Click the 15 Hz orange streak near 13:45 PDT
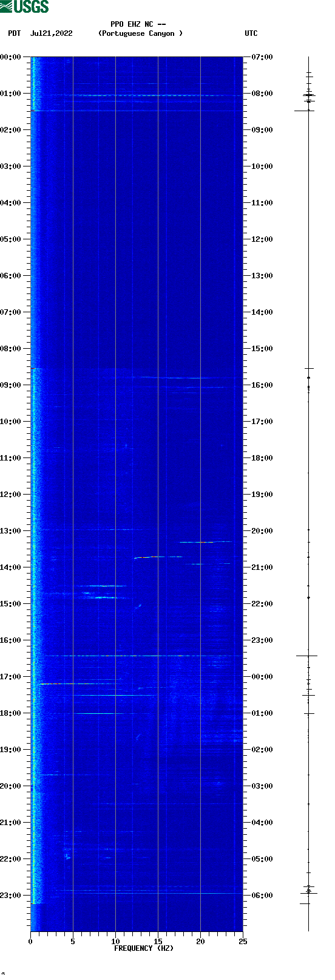Screen dimensions: 335x980 [x=158, y=557]
